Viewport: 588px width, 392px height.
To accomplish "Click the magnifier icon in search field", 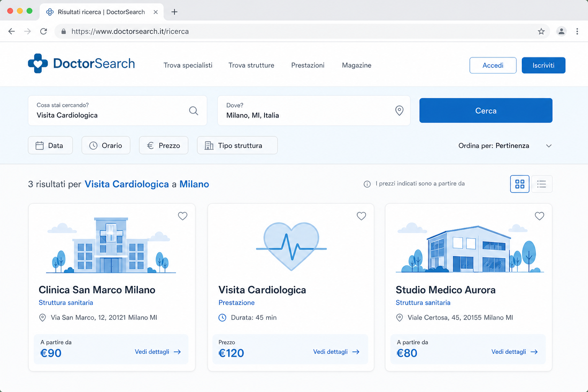I will tap(194, 111).
